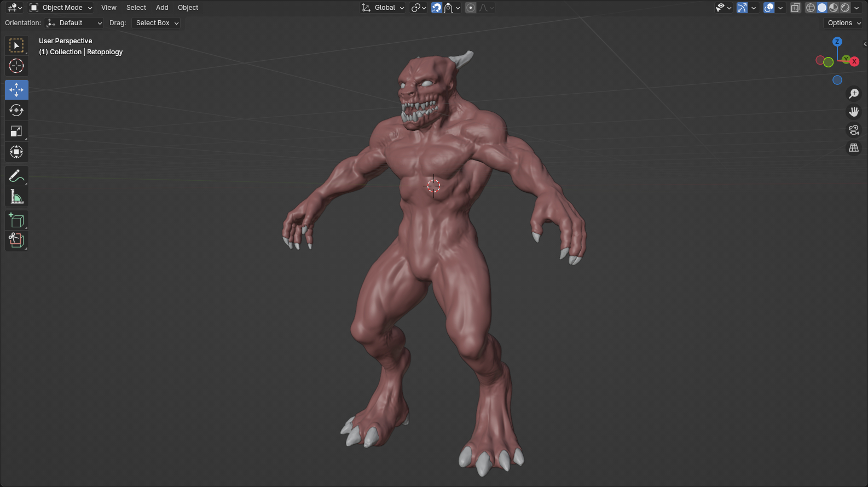
Task: Toggle viewport overlays display
Action: coord(769,8)
